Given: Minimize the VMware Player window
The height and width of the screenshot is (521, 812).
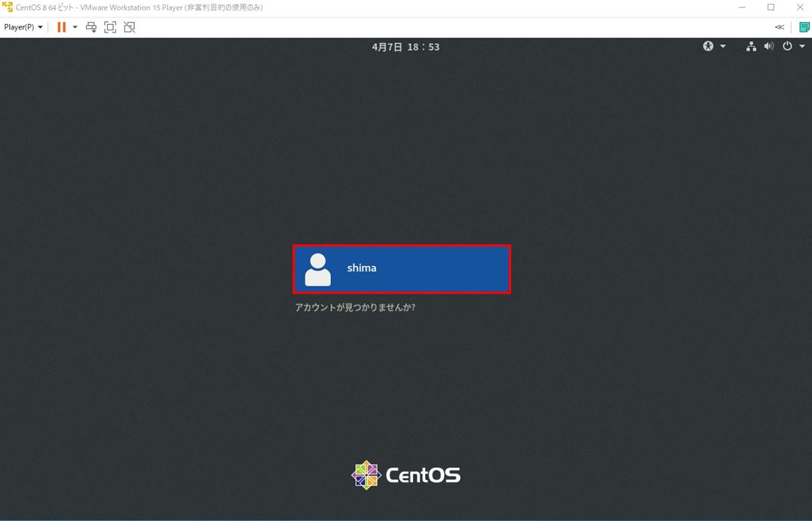Looking at the screenshot, I should point(742,8).
